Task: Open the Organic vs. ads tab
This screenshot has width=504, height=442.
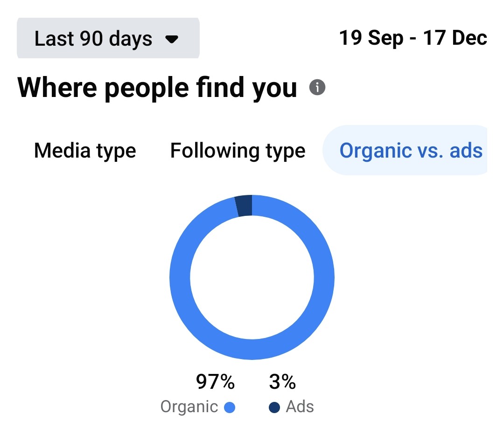Action: pos(411,151)
